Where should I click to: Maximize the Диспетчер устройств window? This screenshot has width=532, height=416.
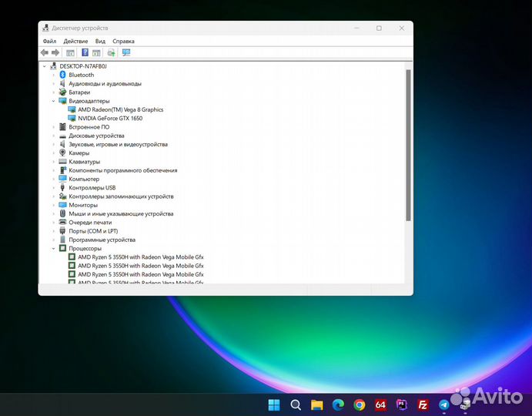coord(379,29)
